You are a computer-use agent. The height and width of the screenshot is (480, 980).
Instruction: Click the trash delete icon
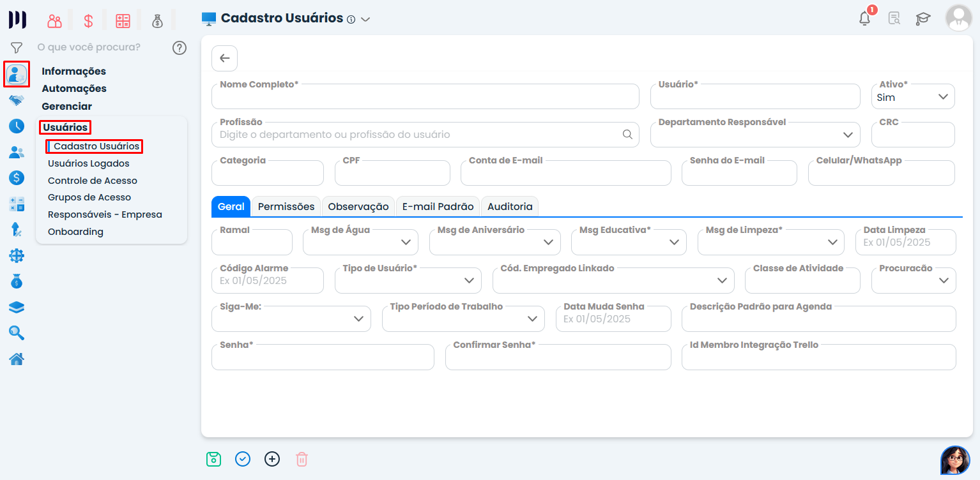(x=302, y=459)
